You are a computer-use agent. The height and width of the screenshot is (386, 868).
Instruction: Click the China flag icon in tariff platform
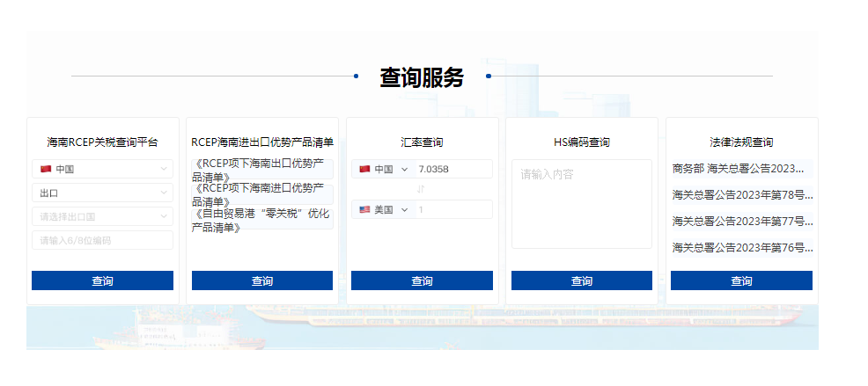pos(46,169)
